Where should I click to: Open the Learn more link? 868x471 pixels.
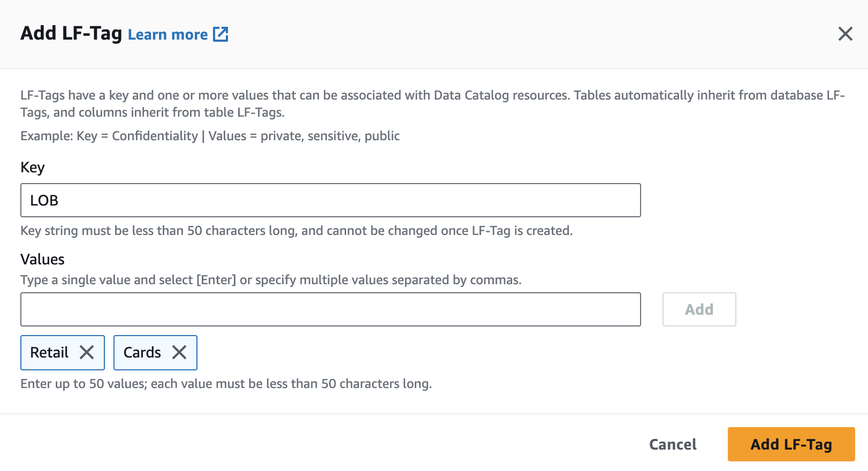(x=167, y=35)
